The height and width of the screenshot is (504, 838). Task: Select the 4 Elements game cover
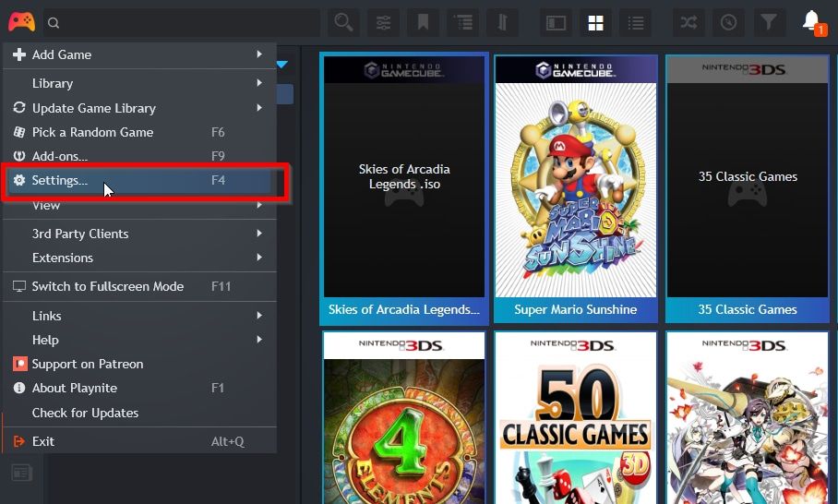pos(404,418)
